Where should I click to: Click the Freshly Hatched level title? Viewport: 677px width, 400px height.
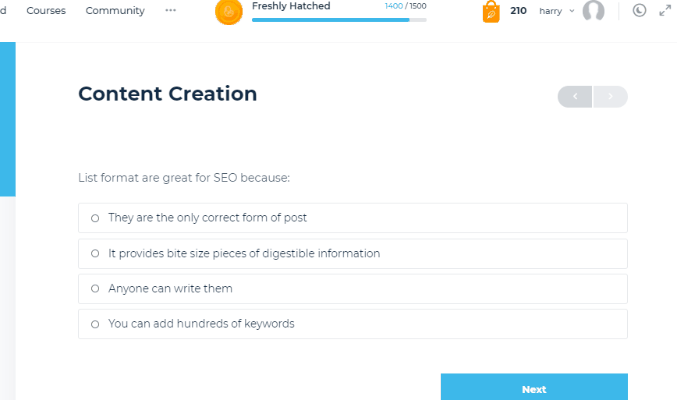(x=290, y=6)
